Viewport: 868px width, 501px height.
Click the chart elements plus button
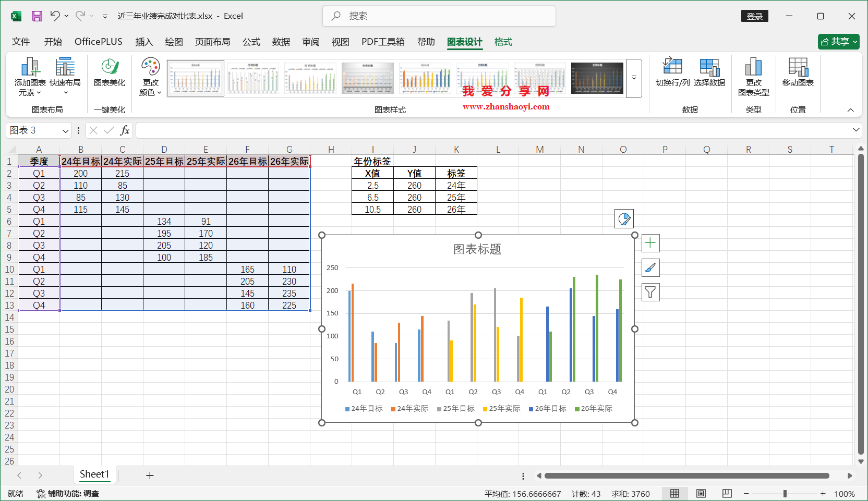(x=650, y=243)
